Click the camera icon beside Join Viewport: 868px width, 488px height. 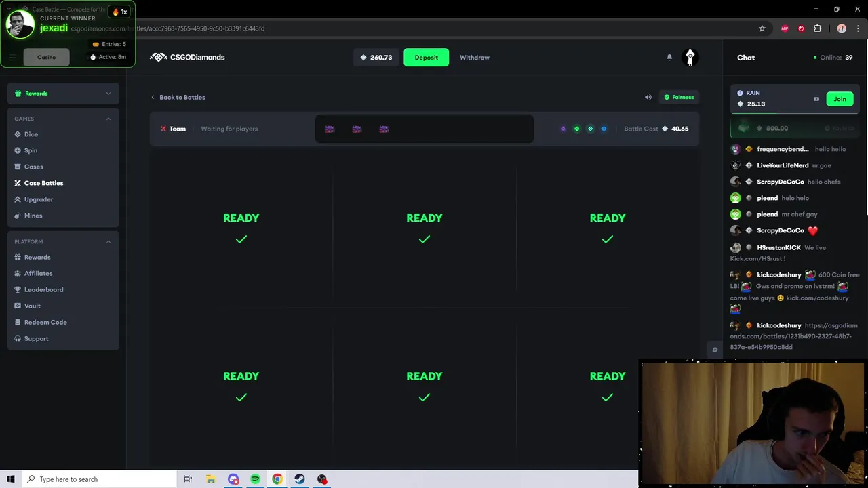pyautogui.click(x=816, y=99)
